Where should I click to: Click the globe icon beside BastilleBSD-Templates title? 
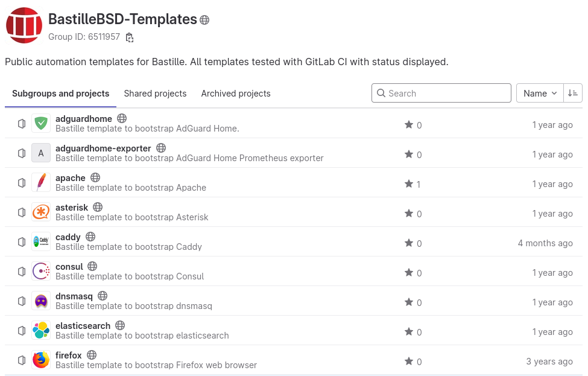(x=204, y=19)
